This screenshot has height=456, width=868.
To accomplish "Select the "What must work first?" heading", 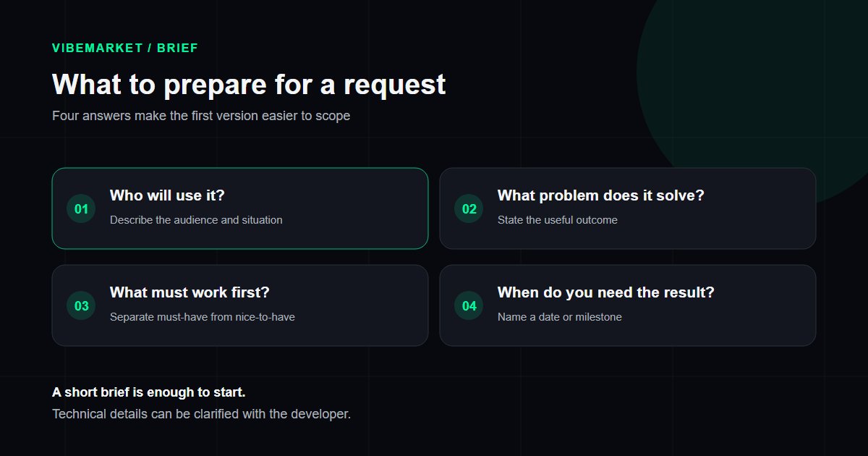I will coord(190,292).
